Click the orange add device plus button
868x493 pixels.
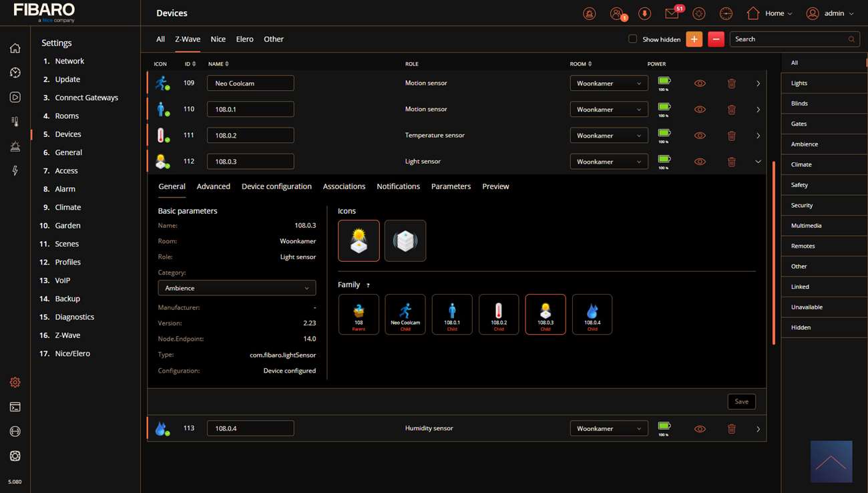[x=694, y=39]
